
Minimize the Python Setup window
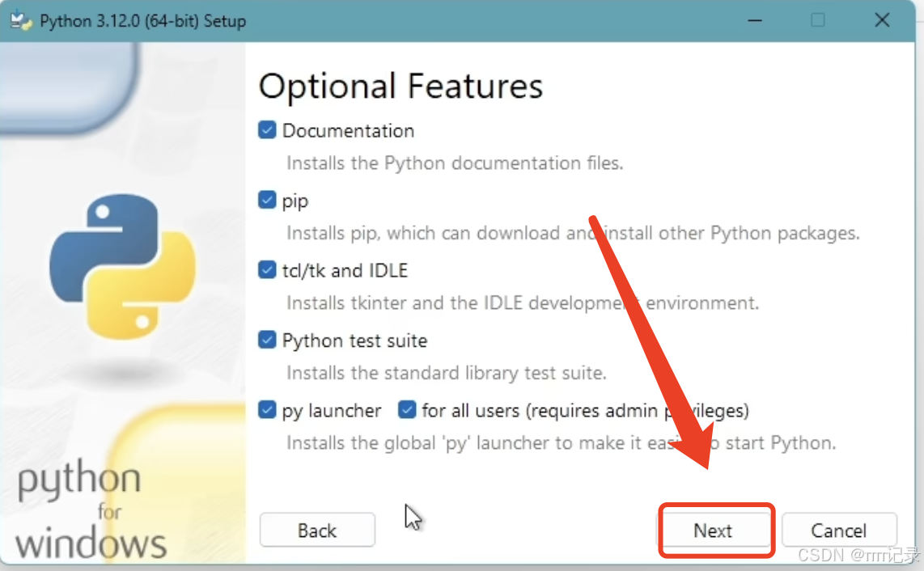[x=755, y=21]
